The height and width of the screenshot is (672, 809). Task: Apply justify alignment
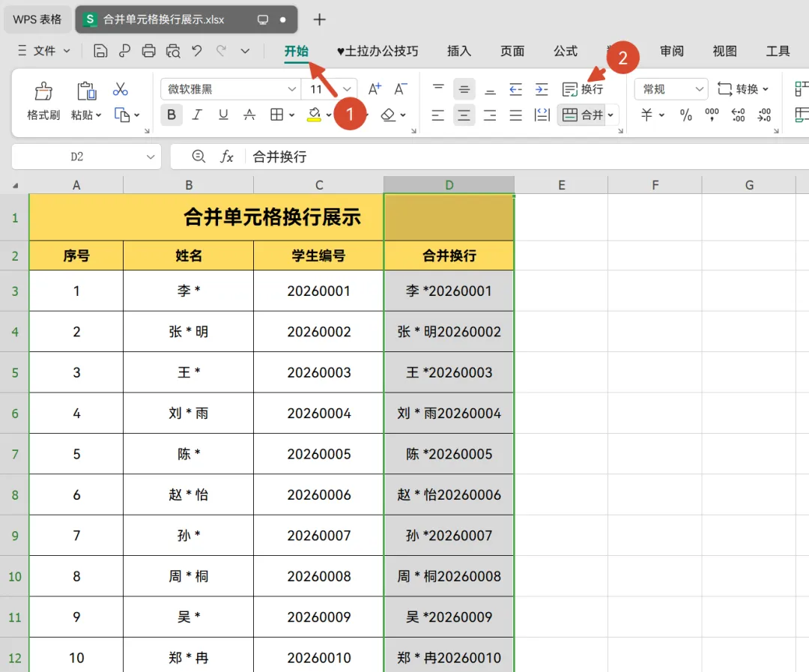(x=516, y=115)
